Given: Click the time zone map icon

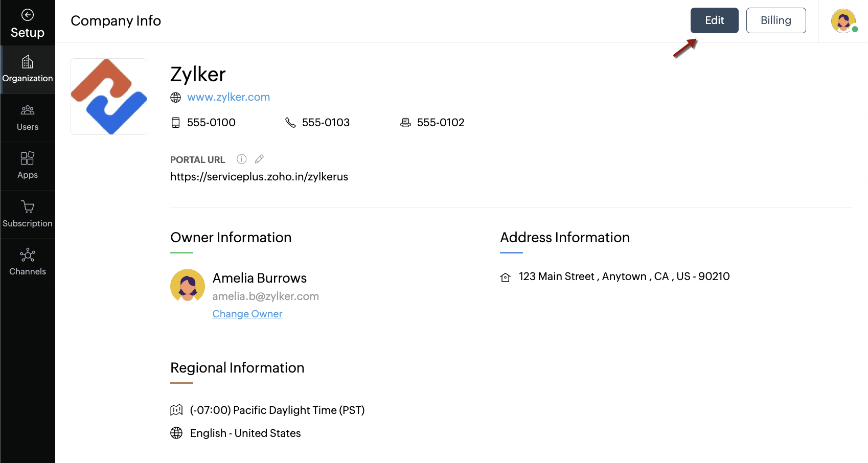Looking at the screenshot, I should pyautogui.click(x=176, y=410).
